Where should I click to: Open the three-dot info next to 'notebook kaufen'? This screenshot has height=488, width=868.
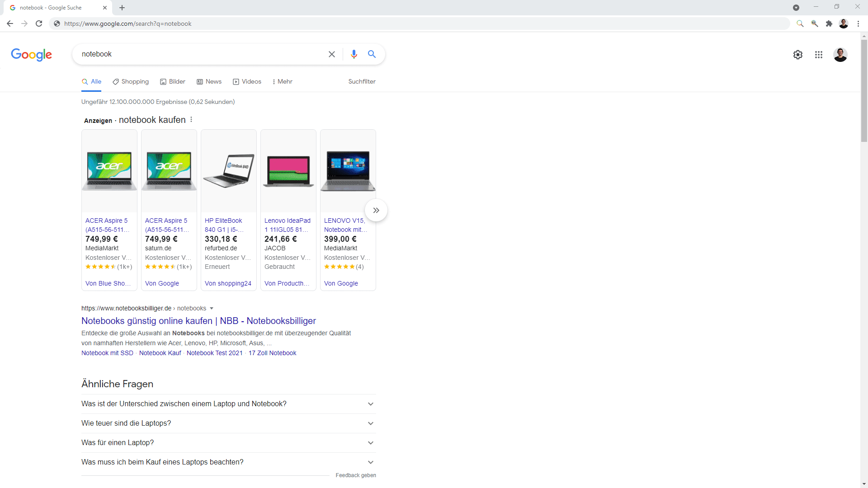(x=191, y=120)
